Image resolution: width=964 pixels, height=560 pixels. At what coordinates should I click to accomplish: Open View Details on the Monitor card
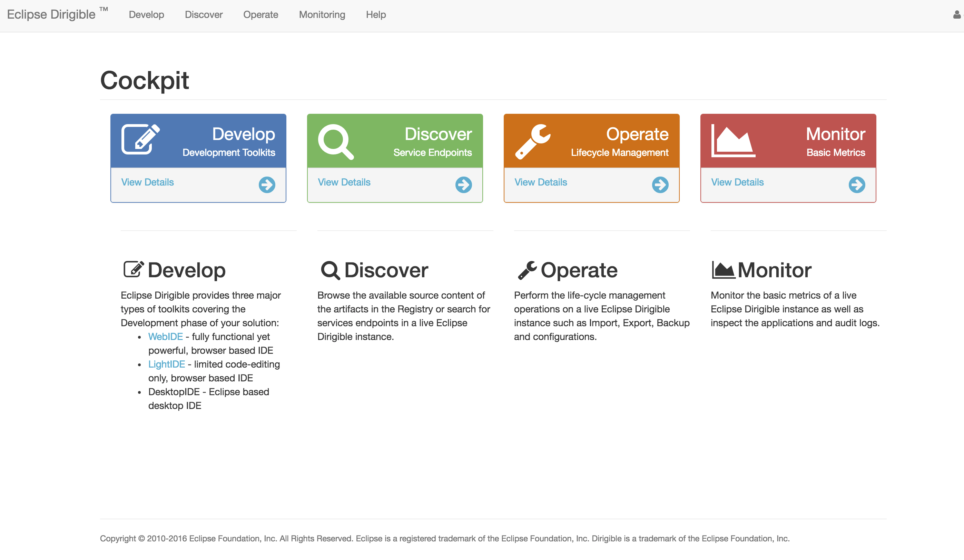(738, 182)
